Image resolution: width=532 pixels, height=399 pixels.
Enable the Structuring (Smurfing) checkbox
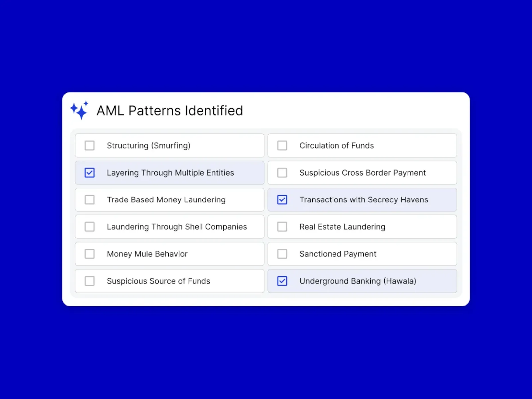pos(90,145)
